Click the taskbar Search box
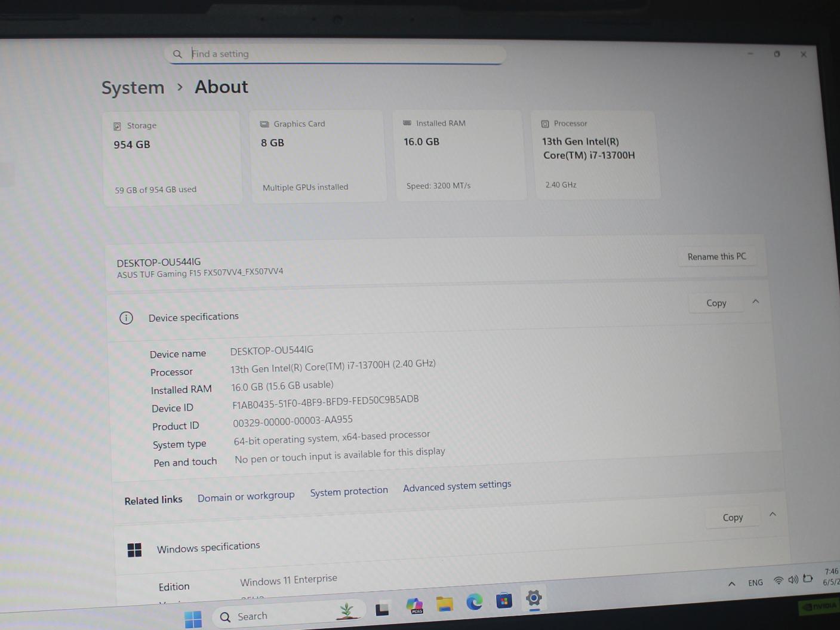The width and height of the screenshot is (840, 630). (x=288, y=614)
